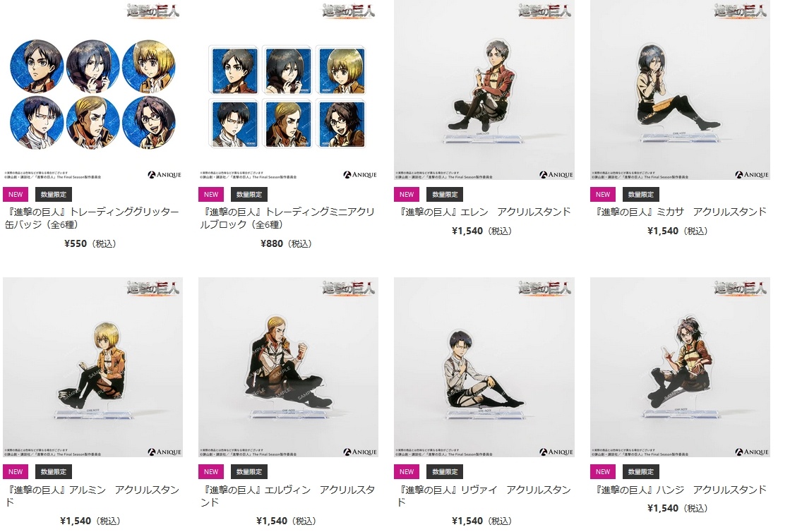This screenshot has height=532, width=790.
Task: Click the 数量限定 badge under the Mikasa stand
Action: [641, 194]
